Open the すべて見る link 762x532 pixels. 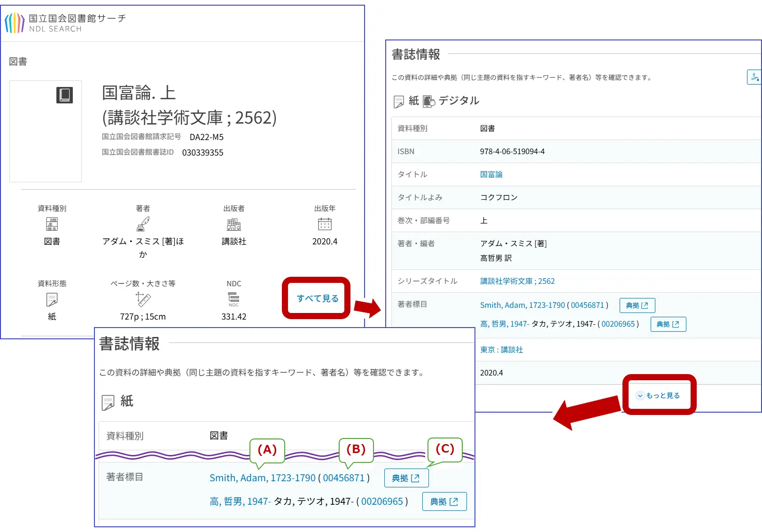317,298
